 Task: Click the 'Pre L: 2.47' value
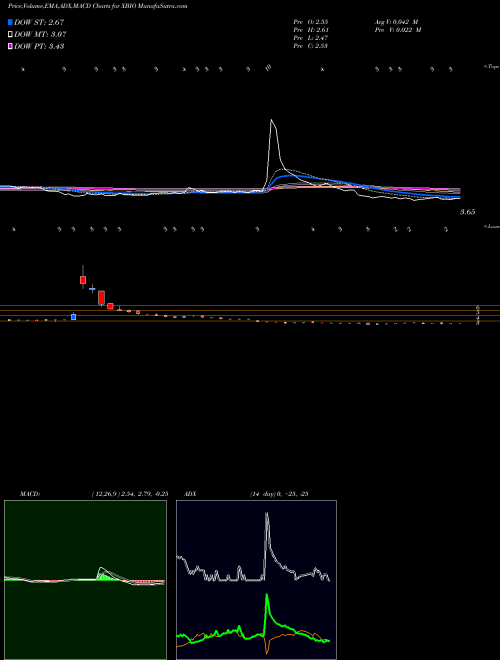point(311,38)
